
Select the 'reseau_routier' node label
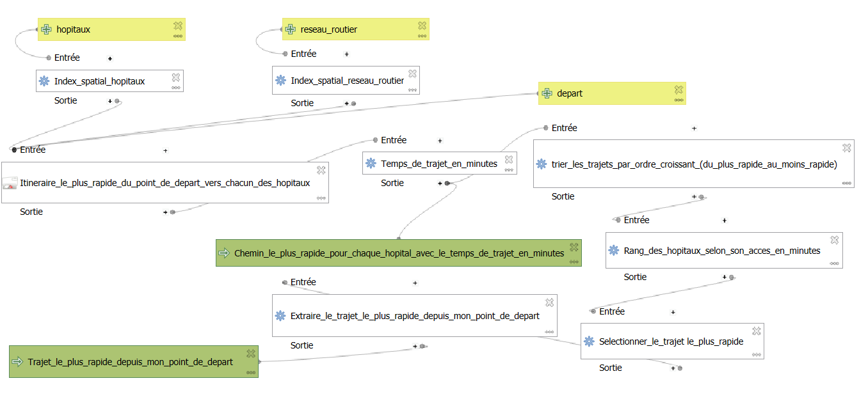329,29
